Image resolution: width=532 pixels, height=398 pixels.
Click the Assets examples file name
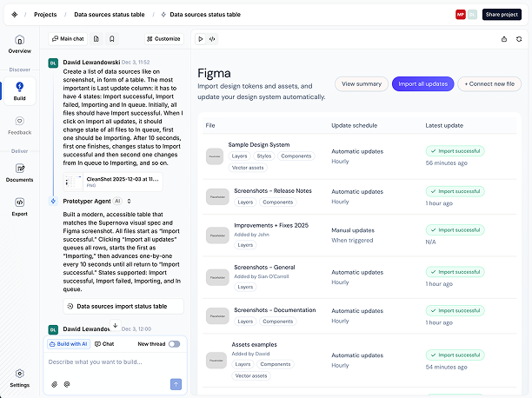pyautogui.click(x=254, y=345)
